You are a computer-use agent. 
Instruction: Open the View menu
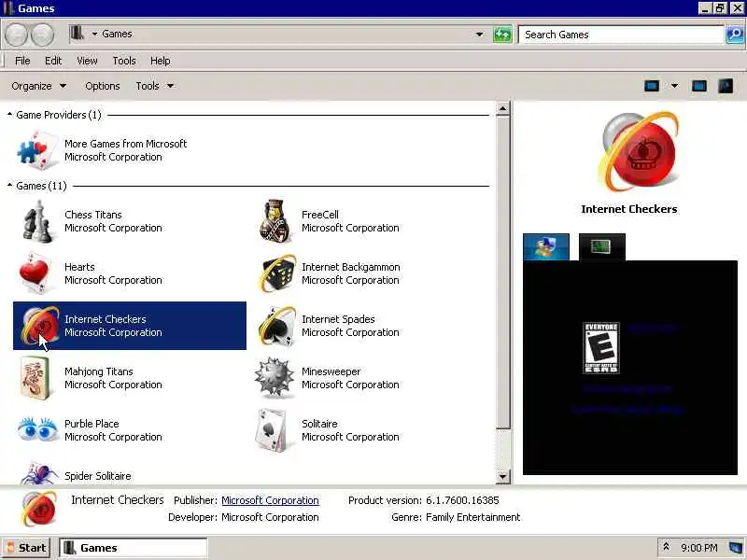tap(87, 61)
